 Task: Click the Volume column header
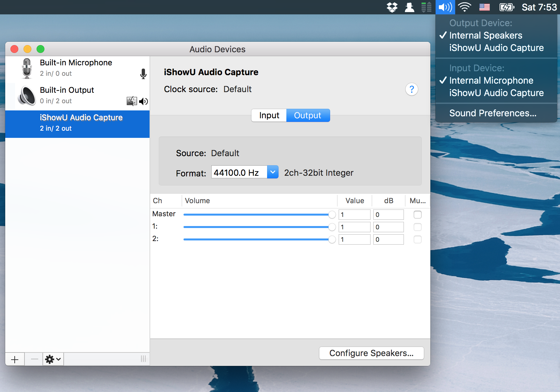pyautogui.click(x=259, y=201)
